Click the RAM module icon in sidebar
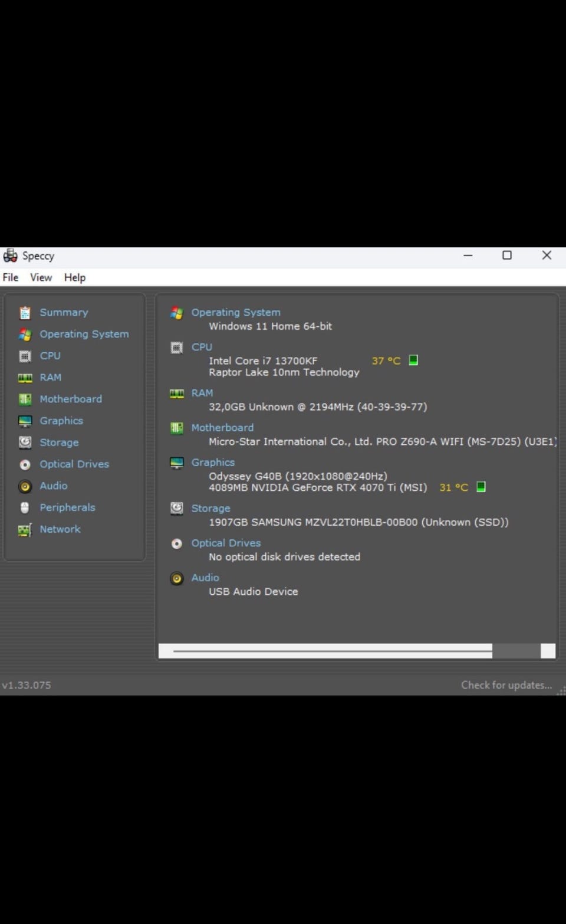 25,378
